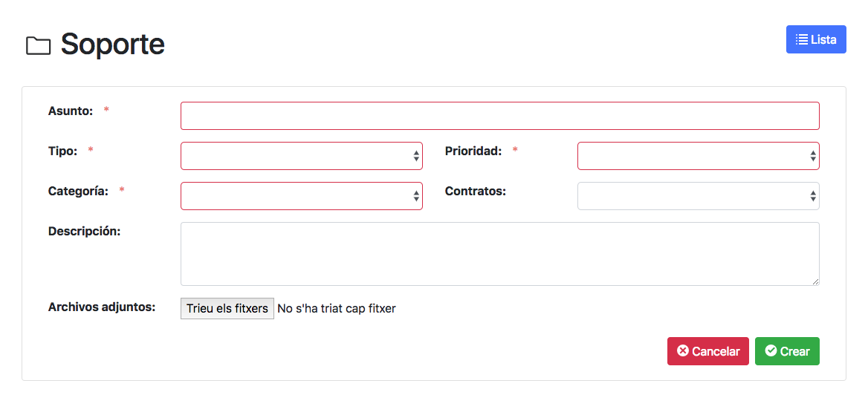
Task: Click the folder icon beside Soporte
Action: pos(38,46)
